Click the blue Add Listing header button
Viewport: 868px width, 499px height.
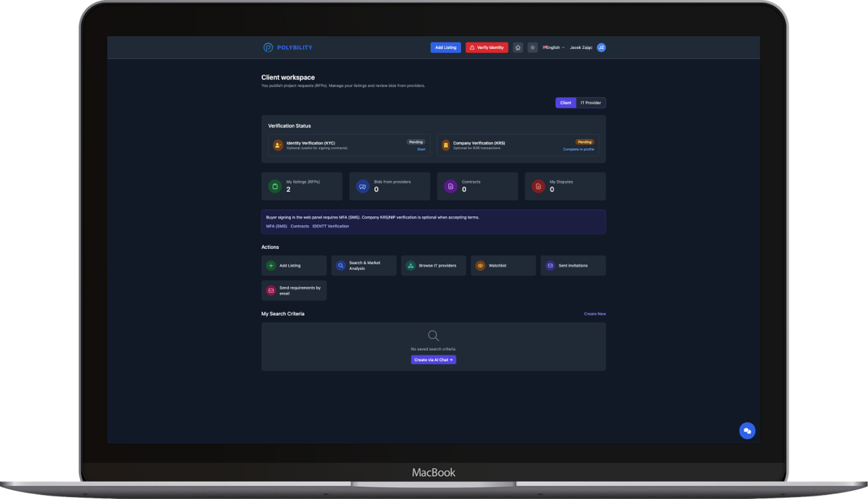coord(446,47)
